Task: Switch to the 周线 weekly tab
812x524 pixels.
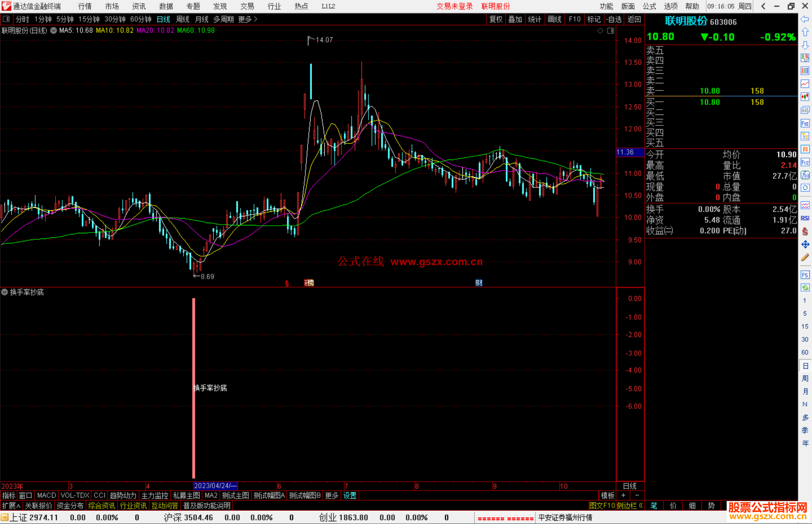Action: 183,19
